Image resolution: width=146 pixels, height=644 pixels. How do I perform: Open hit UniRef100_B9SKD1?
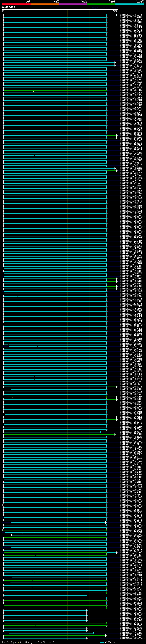(131, 35)
